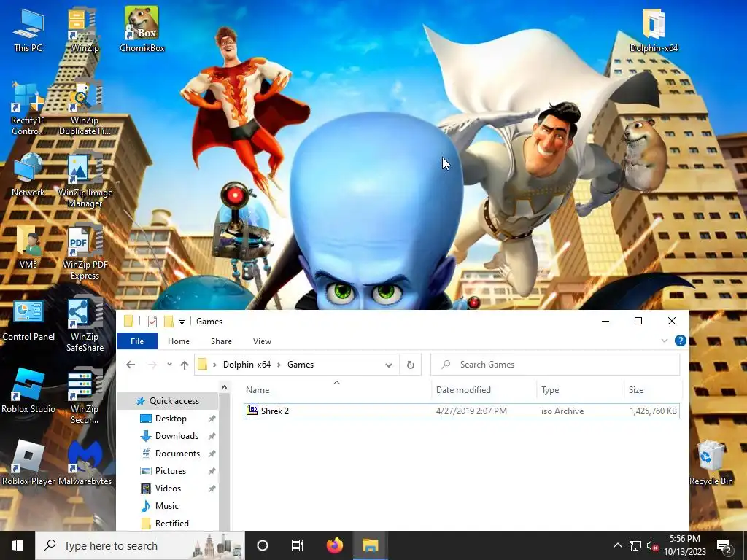Image resolution: width=747 pixels, height=560 pixels.
Task: Open Firefox from the taskbar
Action: pyautogui.click(x=334, y=545)
